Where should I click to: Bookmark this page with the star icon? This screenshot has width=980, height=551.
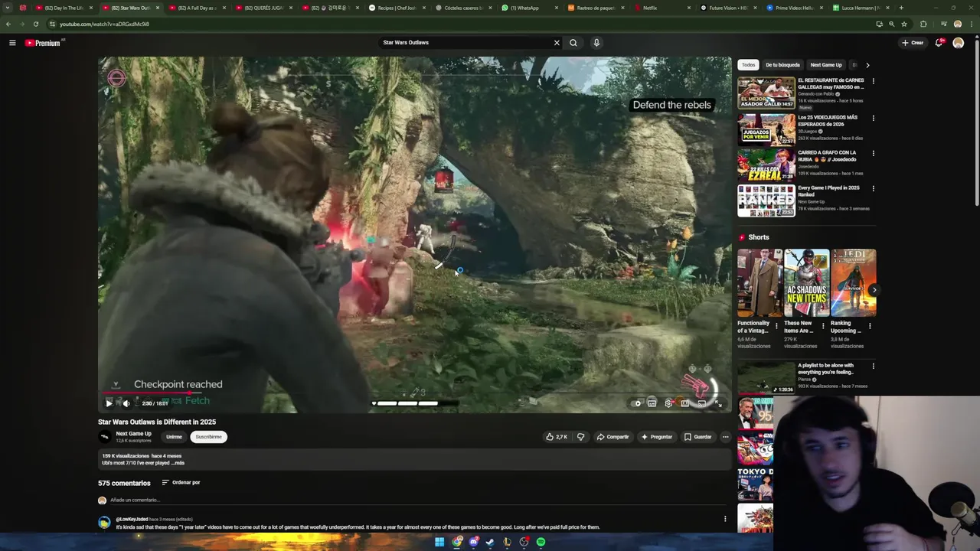point(904,24)
